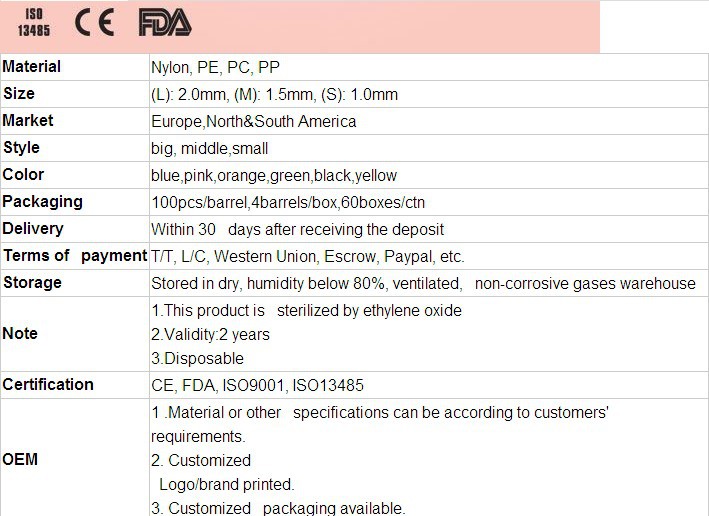Screen dimensions: 709x516
Task: Select the Storage conditions text
Action: coord(423,284)
